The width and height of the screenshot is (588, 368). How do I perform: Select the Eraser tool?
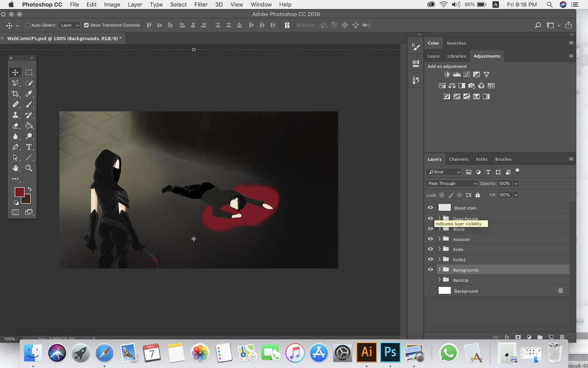click(15, 126)
